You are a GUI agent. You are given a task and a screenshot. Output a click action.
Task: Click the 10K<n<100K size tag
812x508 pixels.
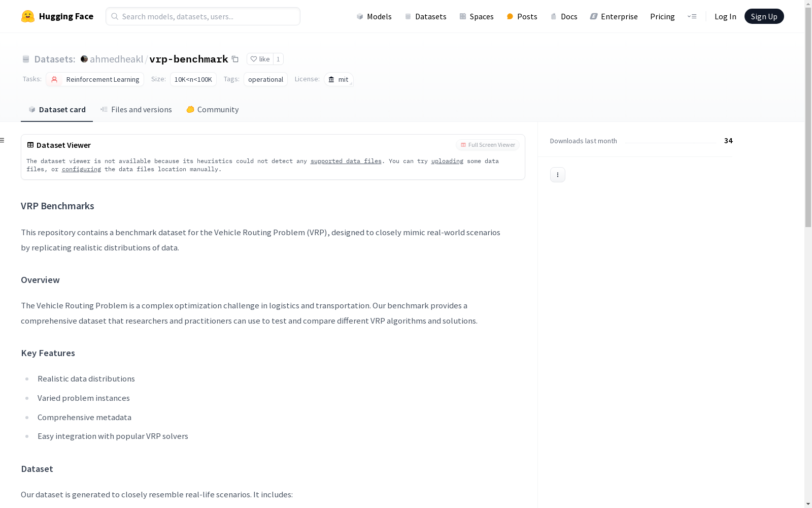click(193, 79)
